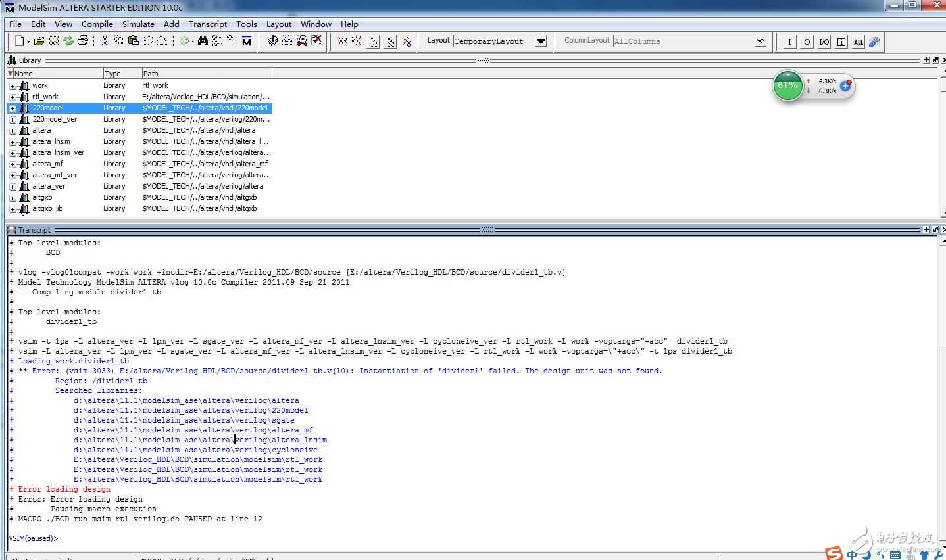Click the Collapse All tree icon
This screenshot has height=560, width=946.
click(x=216, y=41)
